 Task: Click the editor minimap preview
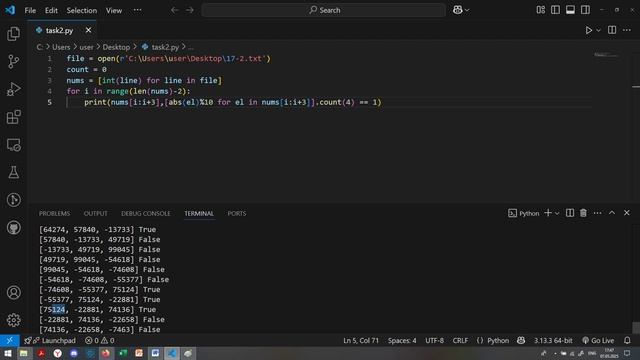[606, 55]
